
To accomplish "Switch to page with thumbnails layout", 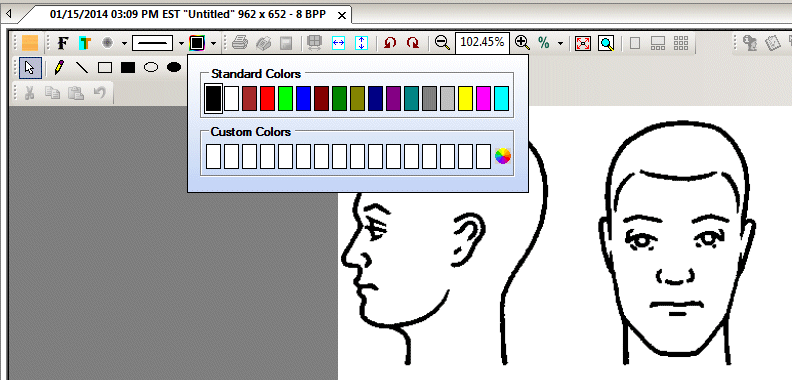I will click(x=658, y=43).
